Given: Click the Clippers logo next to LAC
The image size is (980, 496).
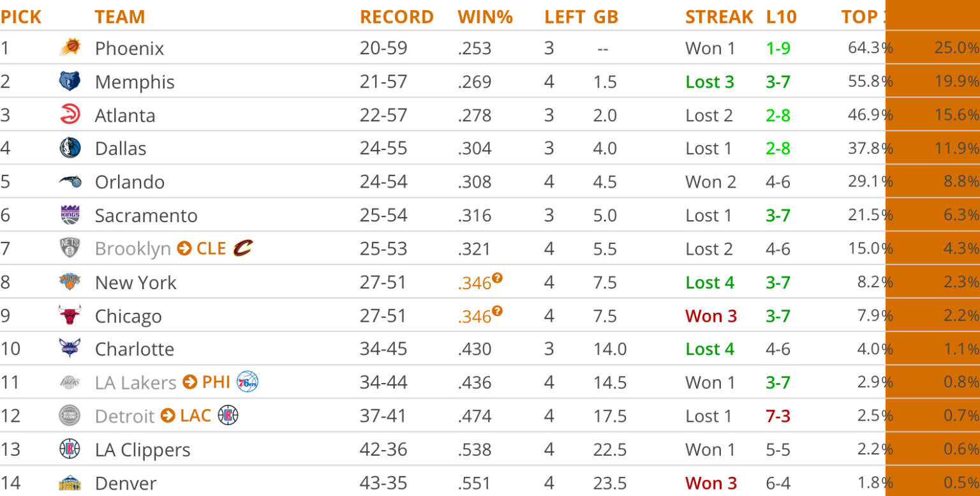Looking at the screenshot, I should pyautogui.click(x=228, y=416).
